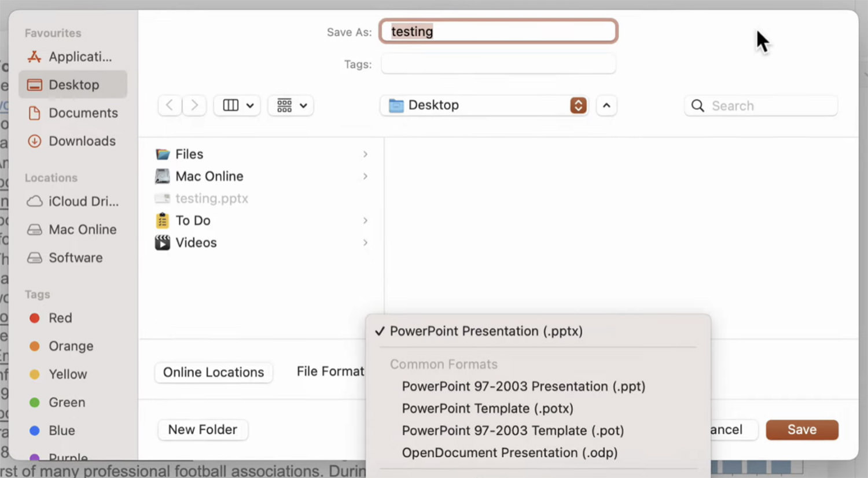The height and width of the screenshot is (478, 868).
Task: Select iCloud Drive location
Action: 73,201
